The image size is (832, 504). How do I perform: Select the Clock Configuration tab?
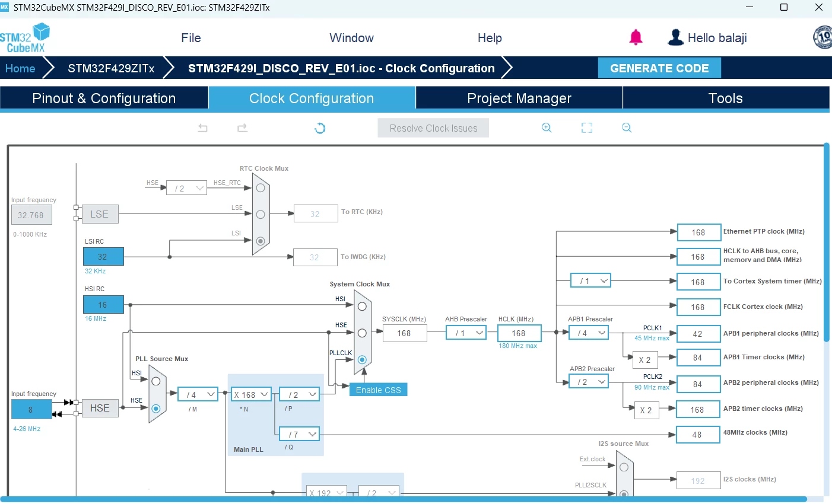[312, 98]
